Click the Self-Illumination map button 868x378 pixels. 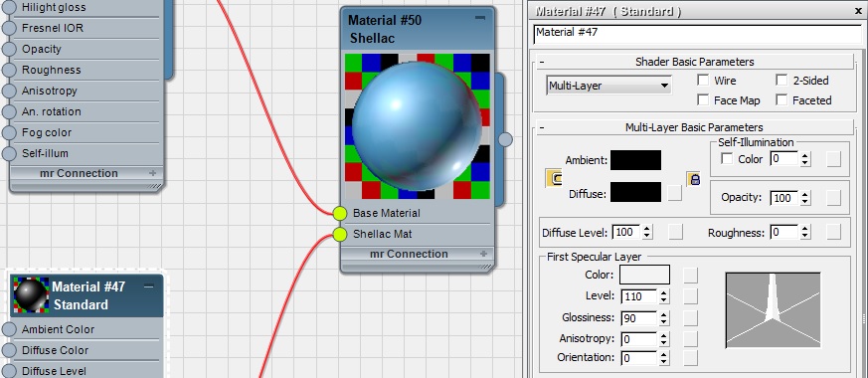click(833, 159)
